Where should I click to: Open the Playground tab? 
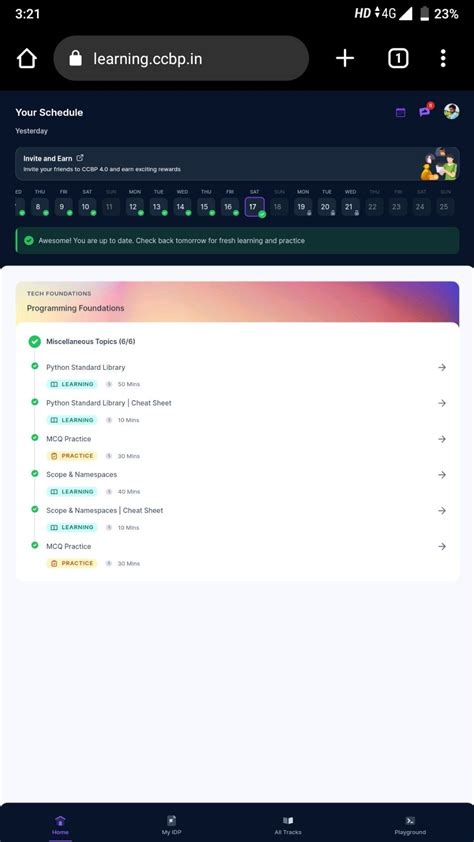click(x=410, y=825)
